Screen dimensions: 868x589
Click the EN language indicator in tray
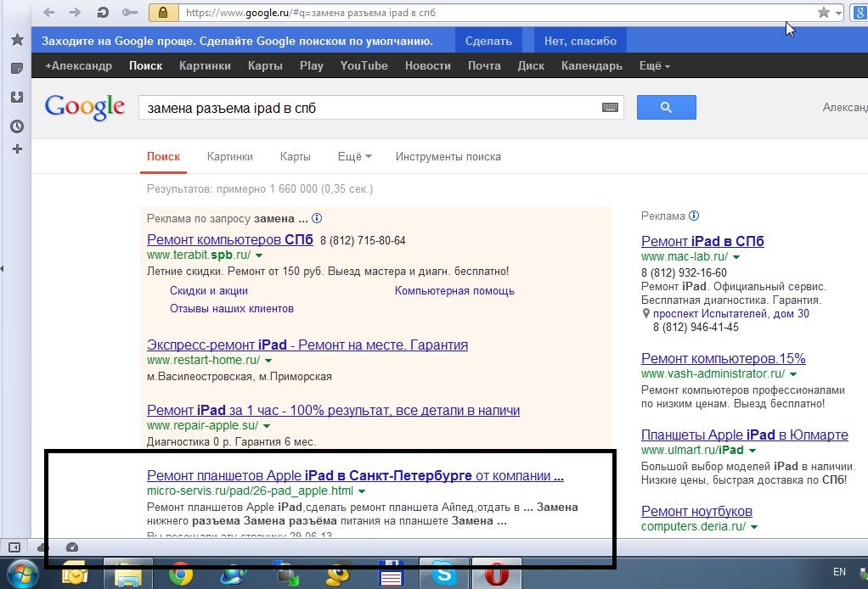(839, 572)
